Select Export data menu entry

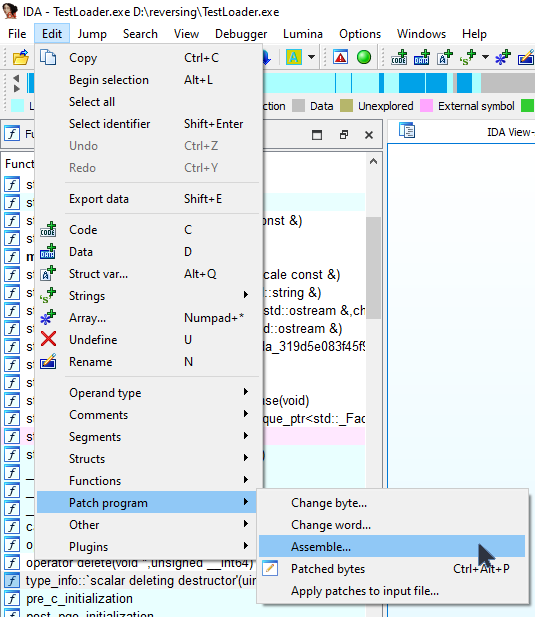tap(149, 198)
